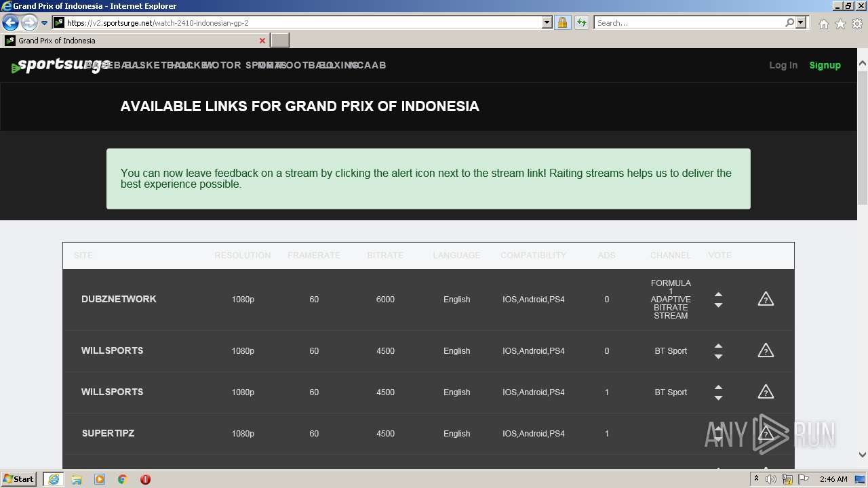This screenshot has height=488, width=868.
Task: Click the Signup link
Action: coord(825,65)
